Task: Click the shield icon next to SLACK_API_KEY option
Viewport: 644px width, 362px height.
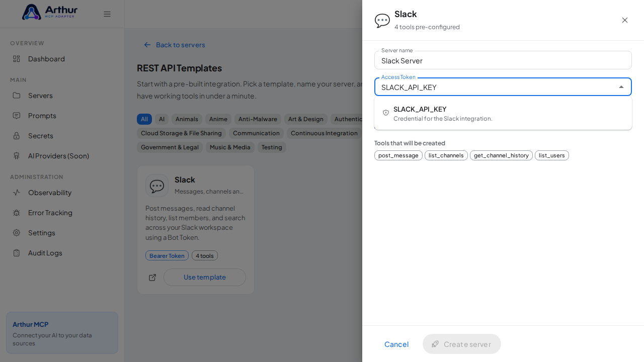Action: (x=386, y=113)
